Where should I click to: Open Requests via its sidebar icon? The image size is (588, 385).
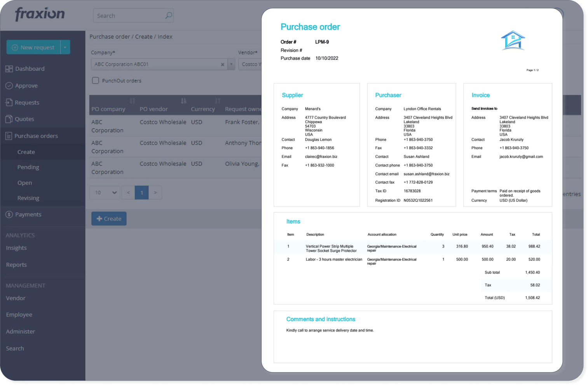click(9, 102)
